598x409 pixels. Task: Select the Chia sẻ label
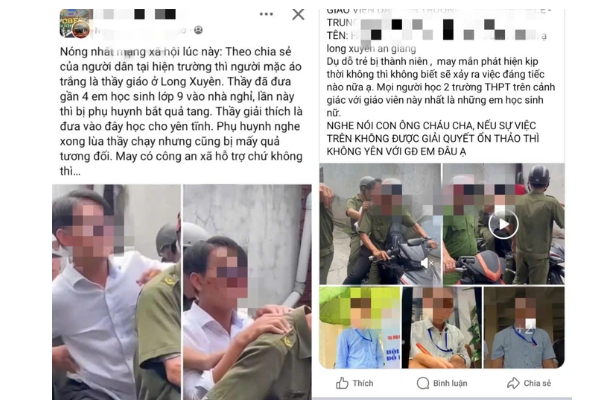[537, 383]
